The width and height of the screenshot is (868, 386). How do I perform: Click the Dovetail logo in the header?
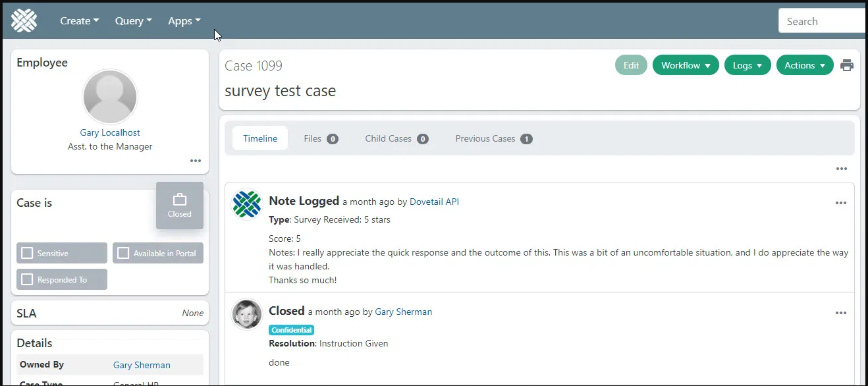(x=24, y=20)
